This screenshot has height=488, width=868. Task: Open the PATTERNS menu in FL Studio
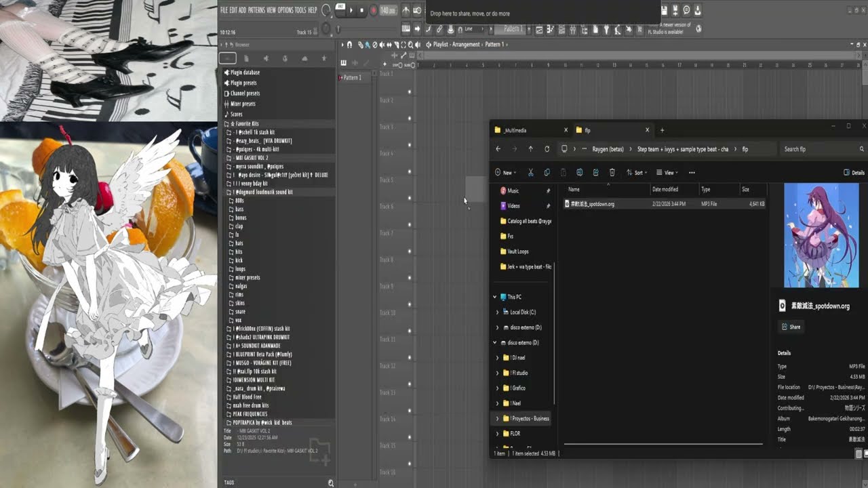(x=256, y=10)
